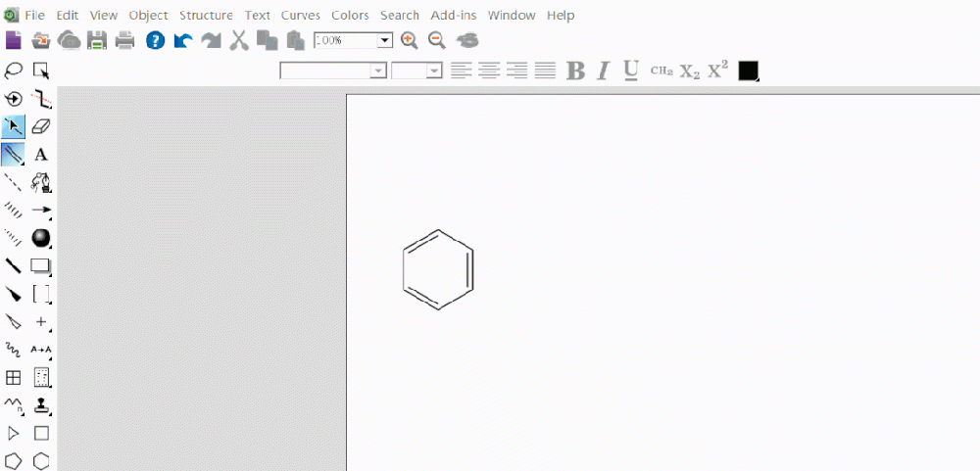Toggle Bold text formatting
Image resolution: width=980 pixels, height=471 pixels.
[x=575, y=71]
